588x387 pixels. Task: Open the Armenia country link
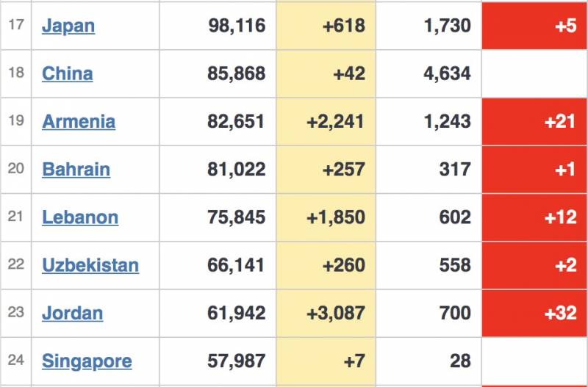79,121
